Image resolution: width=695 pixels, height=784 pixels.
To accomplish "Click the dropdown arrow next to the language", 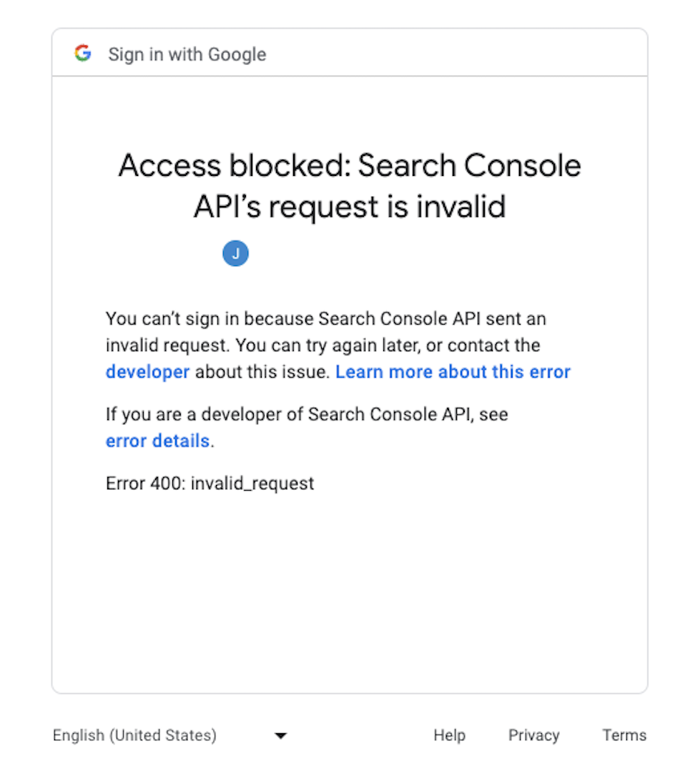I will (x=280, y=735).
